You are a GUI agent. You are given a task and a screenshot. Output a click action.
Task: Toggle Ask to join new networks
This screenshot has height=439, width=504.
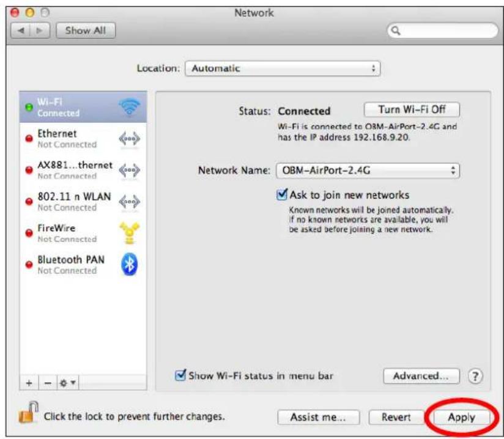(282, 194)
